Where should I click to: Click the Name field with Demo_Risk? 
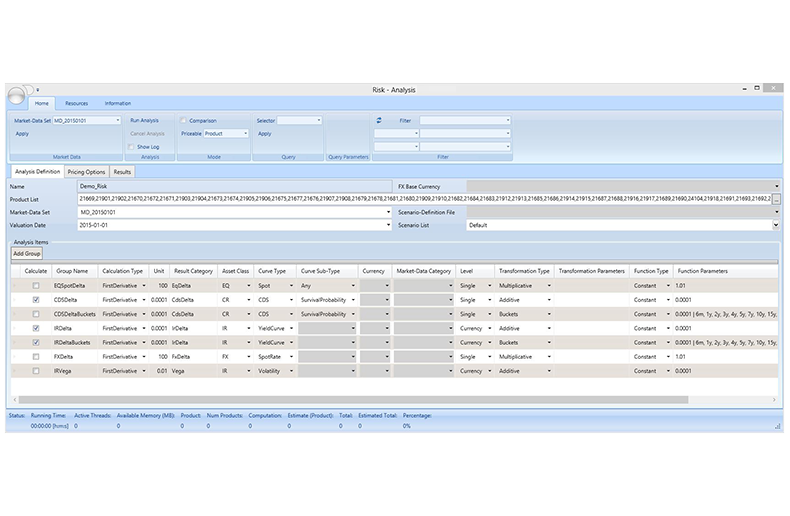point(235,186)
